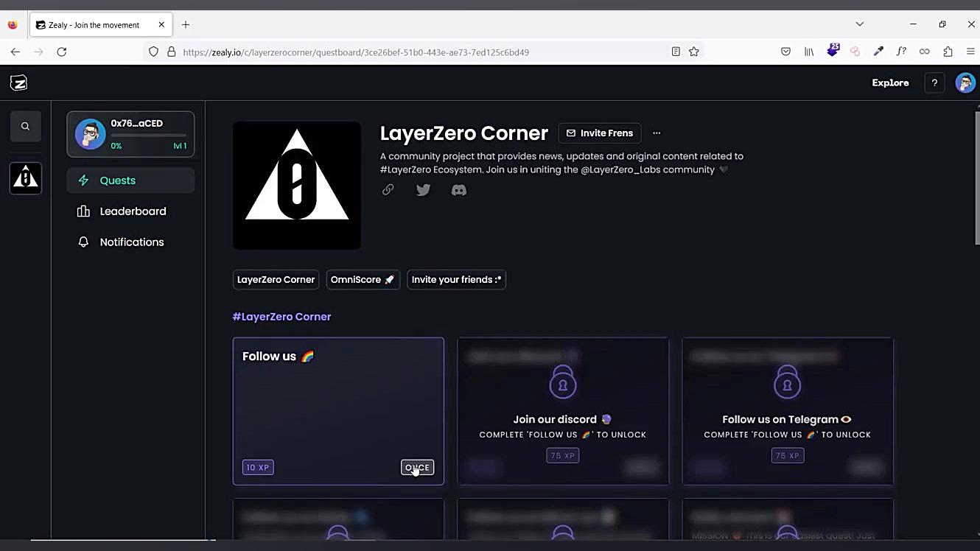980x551 pixels.
Task: Click the f? extension icon in the toolbar
Action: 901,52
